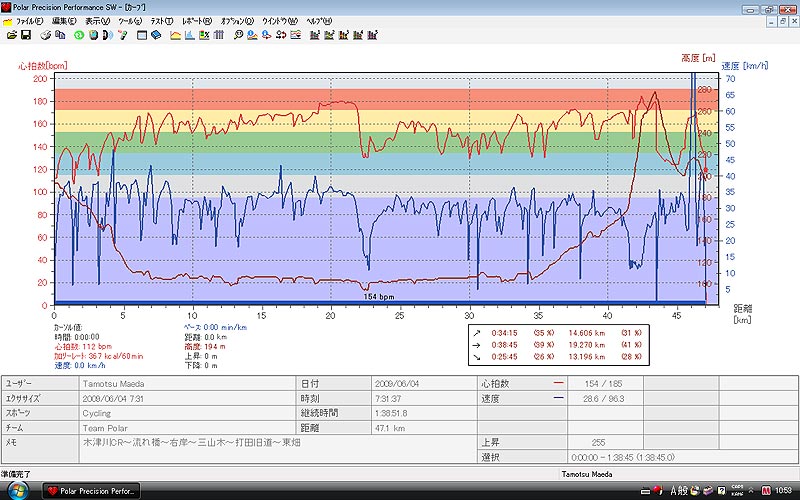
Task: Click the Polar Precision Perfor.. taskbar button
Action: point(91,491)
